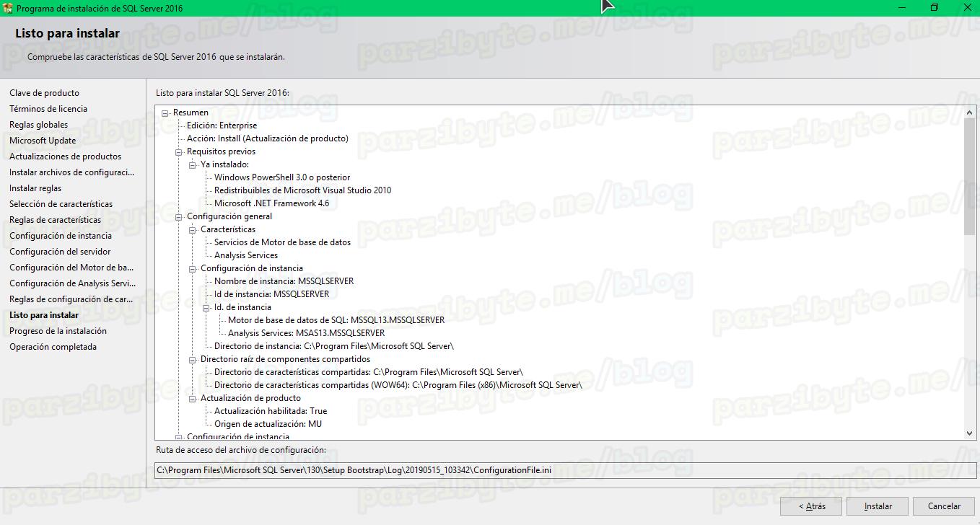
Task: Collapse the Configuración general node
Action: (x=179, y=216)
